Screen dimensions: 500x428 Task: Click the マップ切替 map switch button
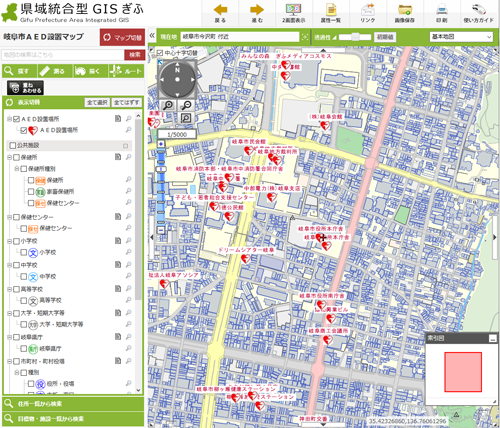pos(122,37)
